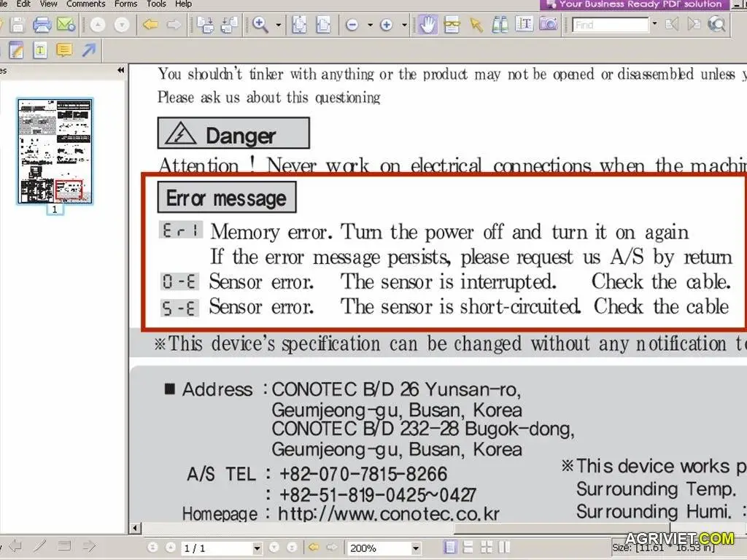Click the Print icon

pyautogui.click(x=42, y=25)
